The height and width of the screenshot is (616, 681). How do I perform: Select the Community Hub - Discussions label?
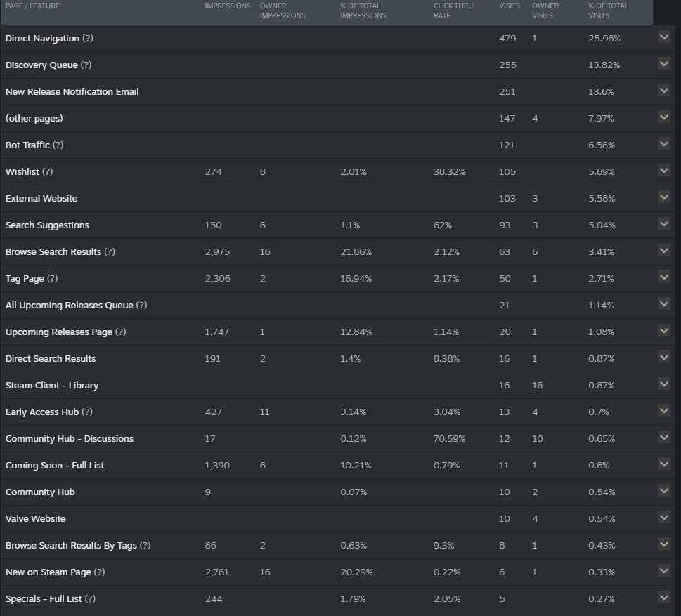point(70,439)
